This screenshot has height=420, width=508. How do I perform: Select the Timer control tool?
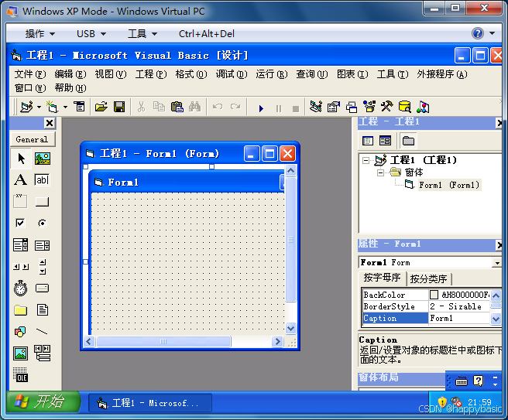(20, 288)
